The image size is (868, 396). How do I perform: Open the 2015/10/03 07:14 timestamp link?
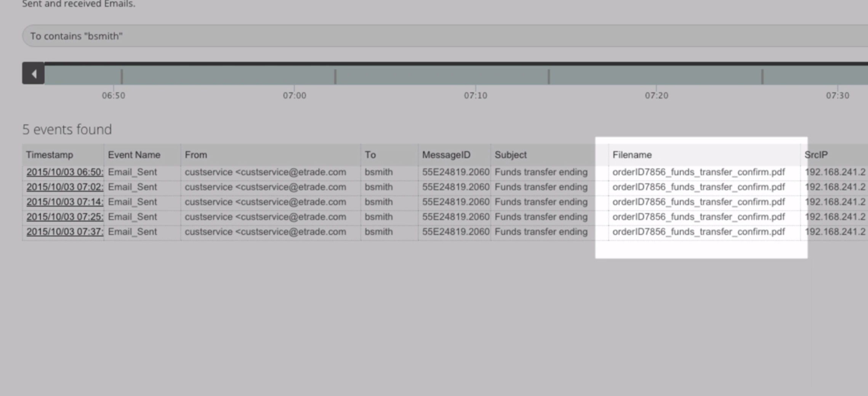pos(65,202)
